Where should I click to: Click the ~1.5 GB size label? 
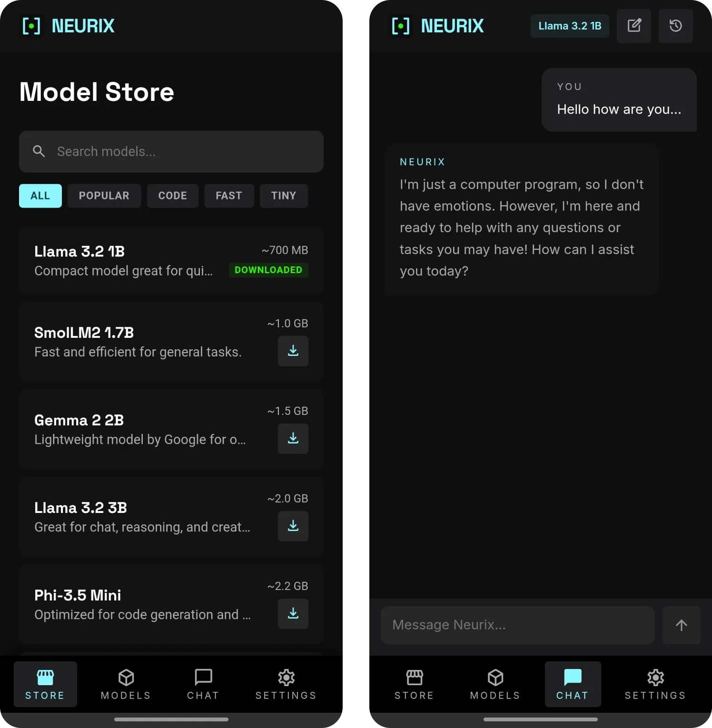tap(287, 411)
